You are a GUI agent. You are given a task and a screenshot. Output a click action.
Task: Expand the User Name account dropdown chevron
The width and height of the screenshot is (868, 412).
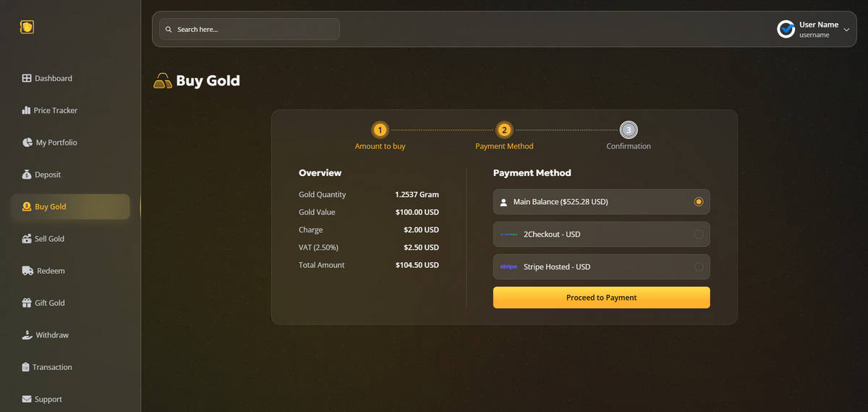tap(846, 30)
